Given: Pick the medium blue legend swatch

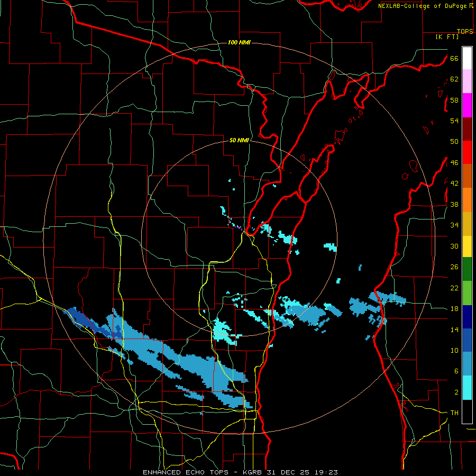Looking at the screenshot, I should 467,340.
